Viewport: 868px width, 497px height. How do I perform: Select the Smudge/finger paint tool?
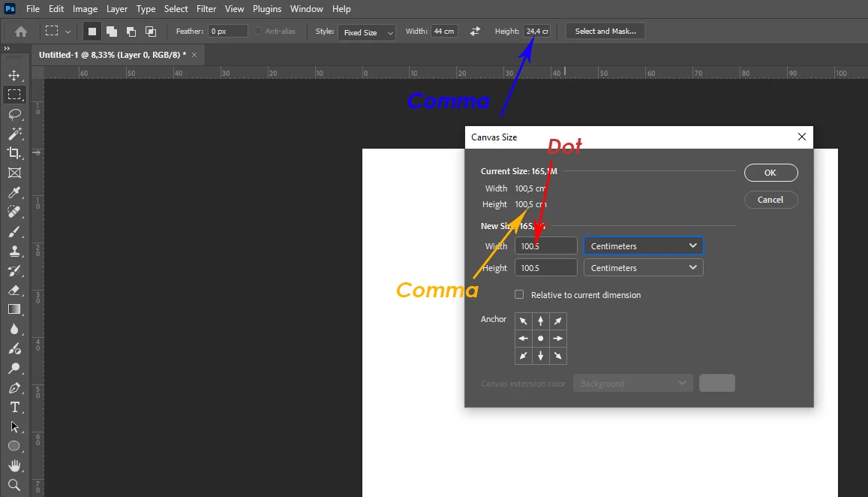pos(14,348)
